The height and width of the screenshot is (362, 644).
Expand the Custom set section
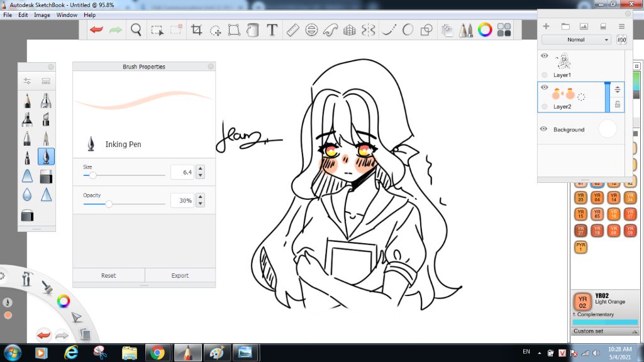(605, 331)
